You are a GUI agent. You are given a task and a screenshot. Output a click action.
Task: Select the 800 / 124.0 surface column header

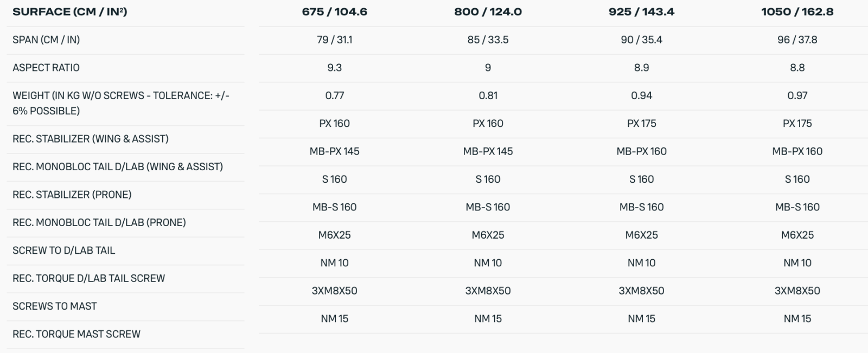pyautogui.click(x=488, y=12)
